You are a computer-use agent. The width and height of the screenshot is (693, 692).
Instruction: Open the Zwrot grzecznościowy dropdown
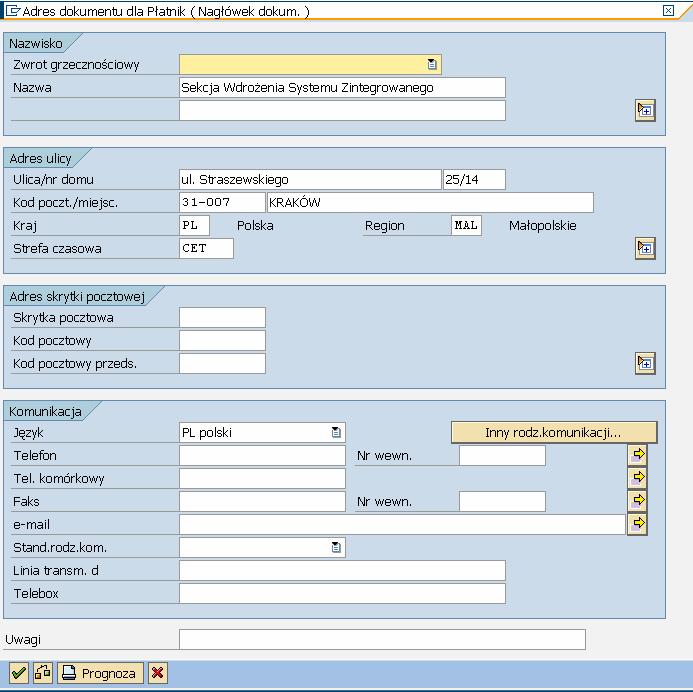432,65
